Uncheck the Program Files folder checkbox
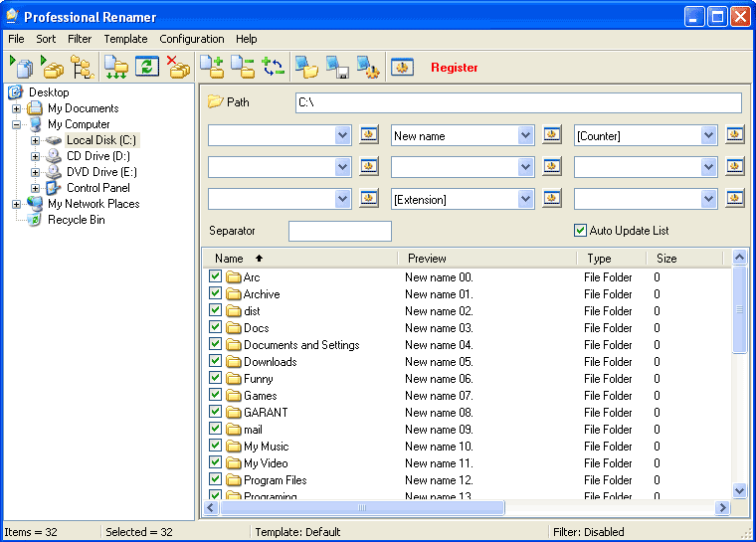This screenshot has width=756, height=542. tap(215, 479)
